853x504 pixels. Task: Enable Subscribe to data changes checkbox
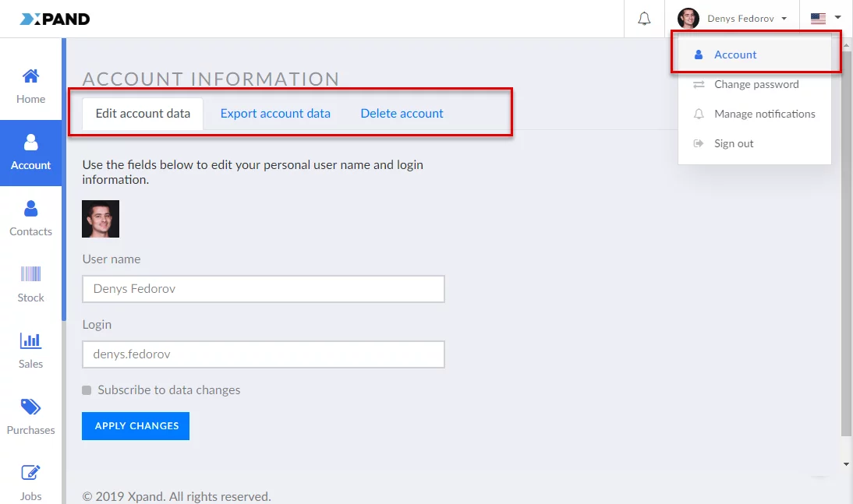click(x=87, y=390)
